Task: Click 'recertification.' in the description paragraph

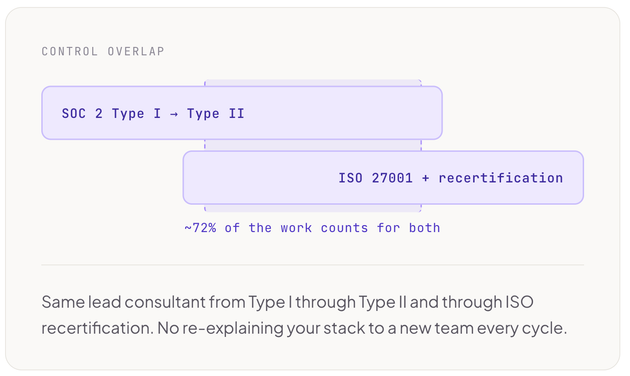Action: click(x=98, y=328)
